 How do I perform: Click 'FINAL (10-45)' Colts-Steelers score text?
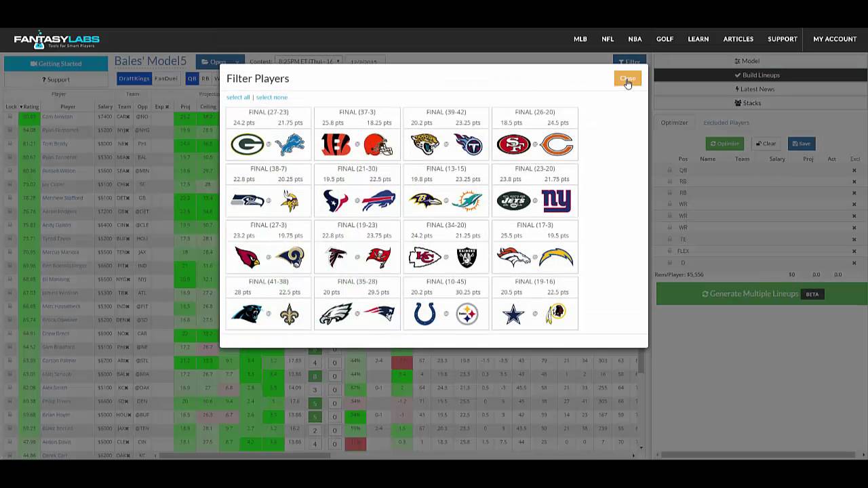pos(446,281)
